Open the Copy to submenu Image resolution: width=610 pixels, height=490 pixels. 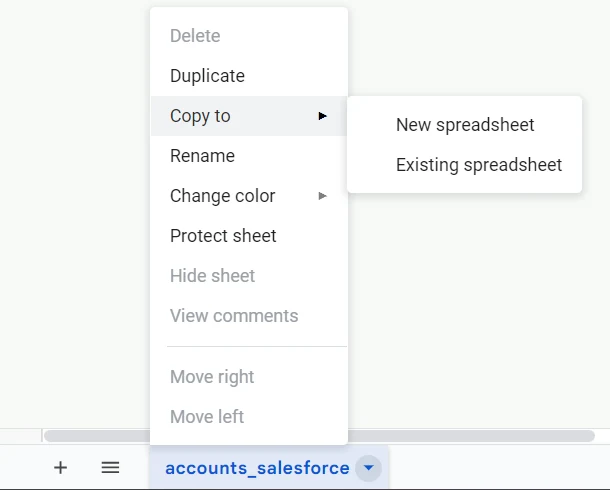(x=249, y=116)
